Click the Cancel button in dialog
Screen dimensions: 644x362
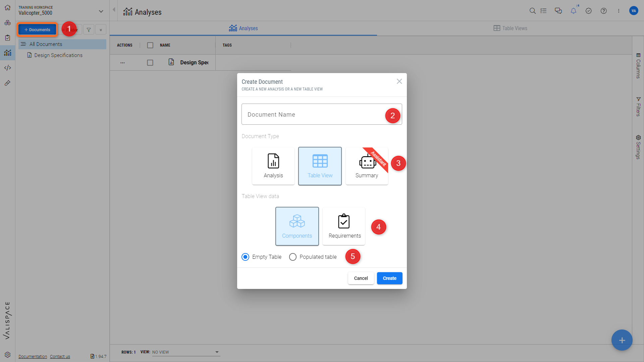361,278
